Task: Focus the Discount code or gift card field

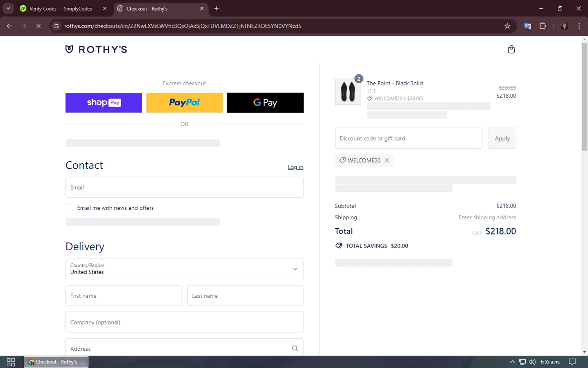Action: pos(409,138)
